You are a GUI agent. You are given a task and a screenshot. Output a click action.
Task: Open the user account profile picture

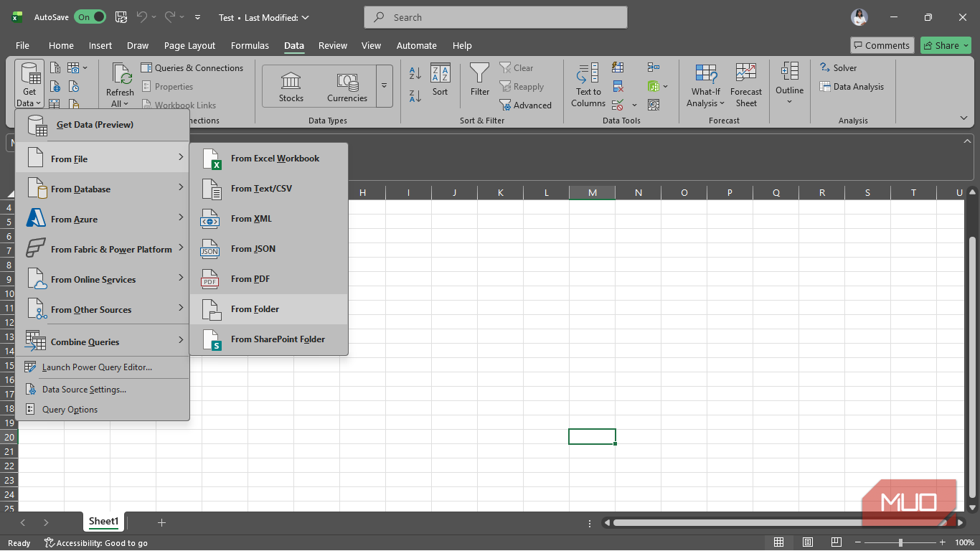tap(859, 17)
